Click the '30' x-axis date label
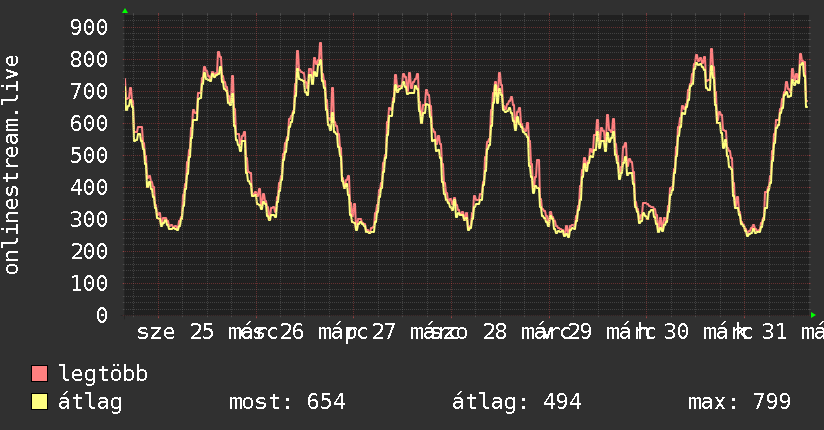The image size is (824, 430). [x=676, y=332]
